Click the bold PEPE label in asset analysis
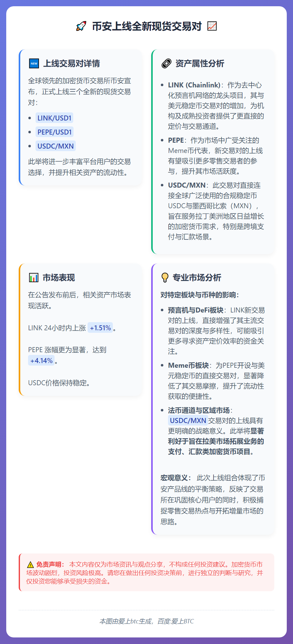293x644 pixels. click(176, 140)
